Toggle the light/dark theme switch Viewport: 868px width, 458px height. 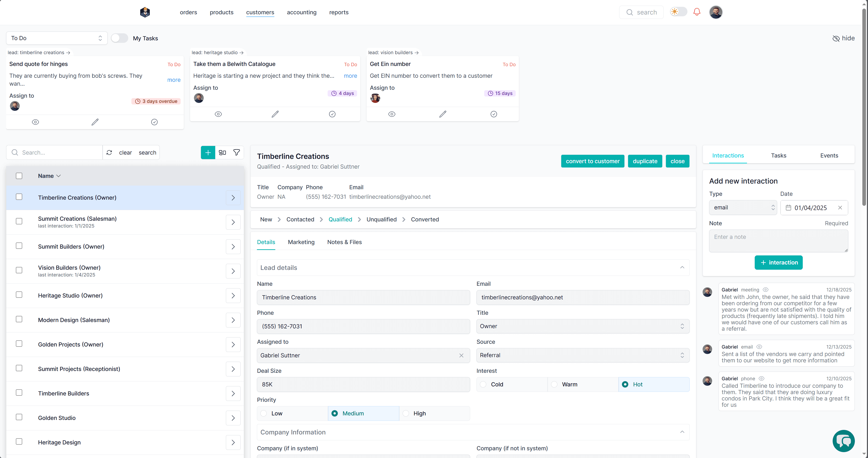[678, 12]
